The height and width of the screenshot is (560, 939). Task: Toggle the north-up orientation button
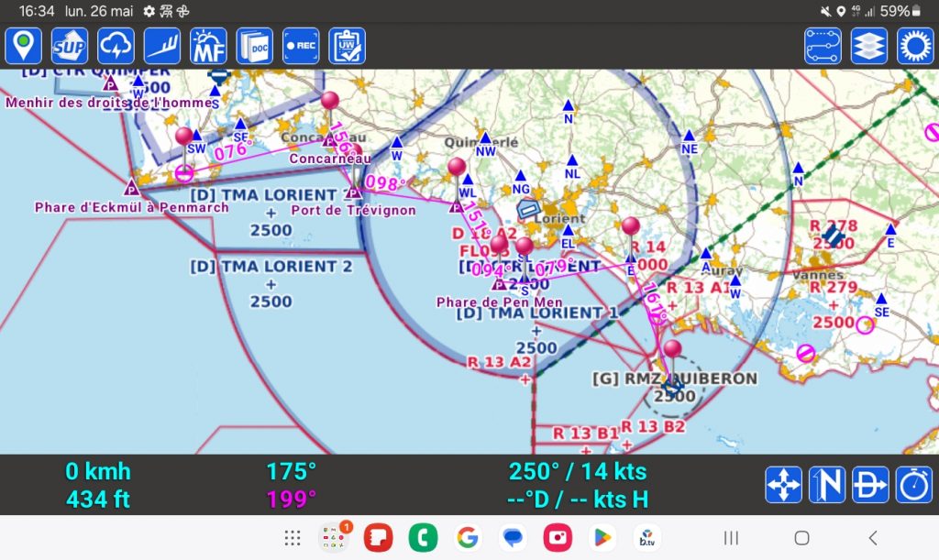click(x=827, y=485)
